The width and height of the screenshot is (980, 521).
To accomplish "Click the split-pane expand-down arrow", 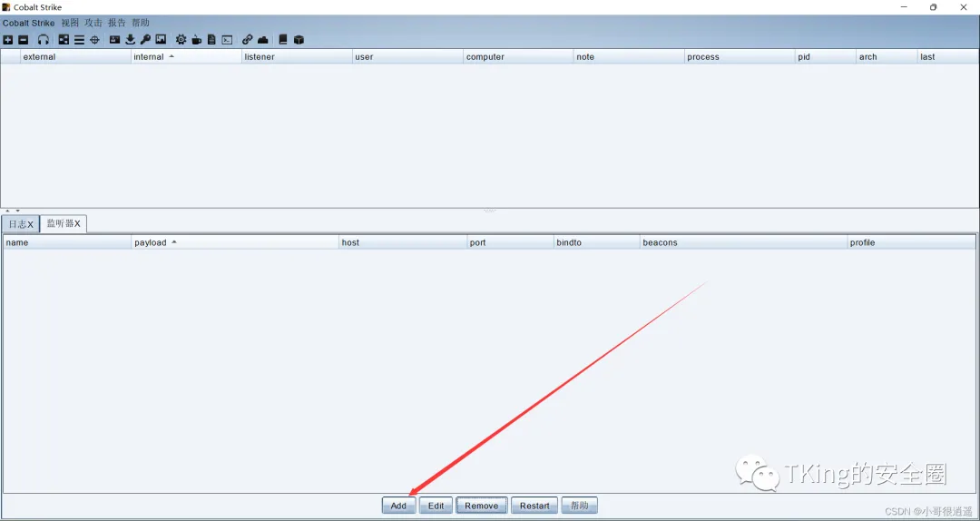I will pyautogui.click(x=17, y=211).
